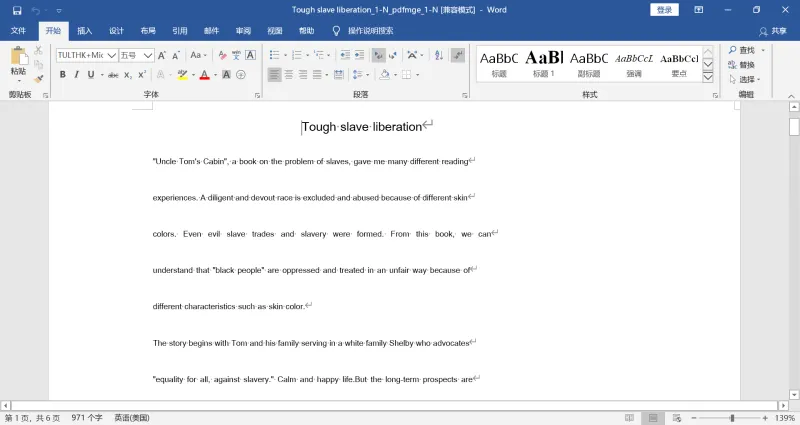Viewport: 800px width, 425px height.
Task: Click the Share (共享) button
Action: coord(773,31)
